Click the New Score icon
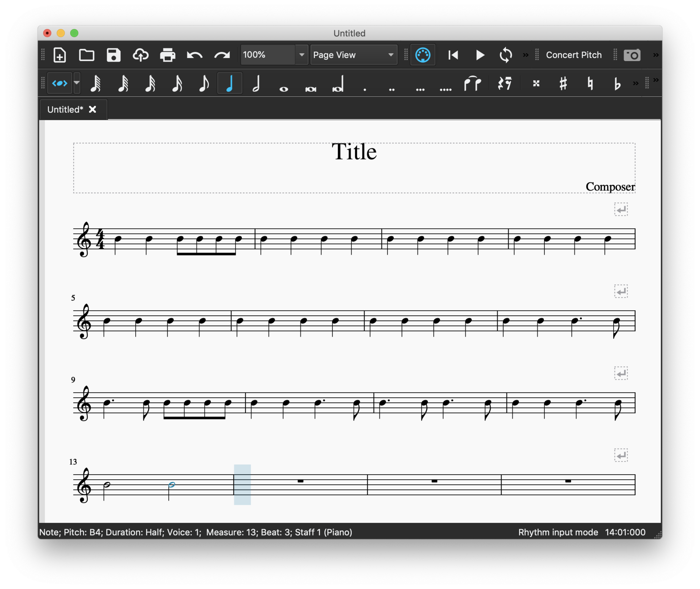 coord(60,55)
